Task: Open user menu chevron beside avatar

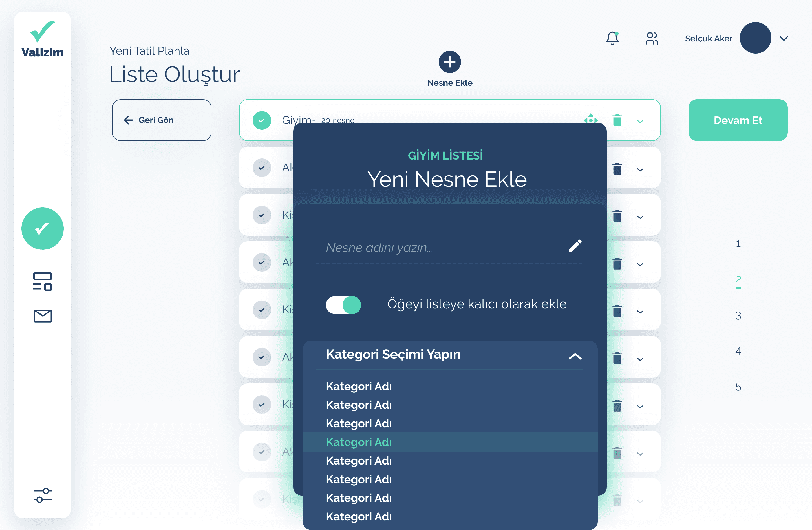Action: [x=784, y=38]
